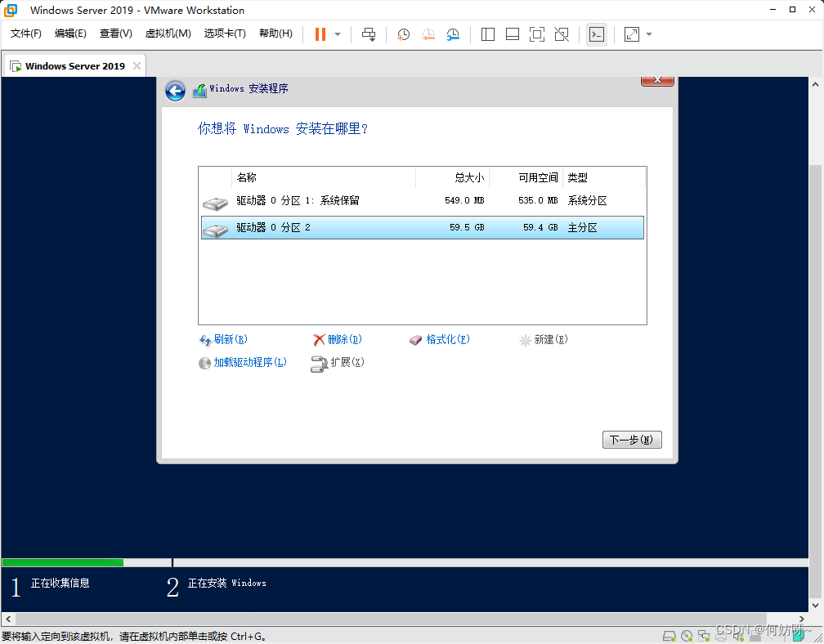Click the format eraser icon

coord(415,340)
